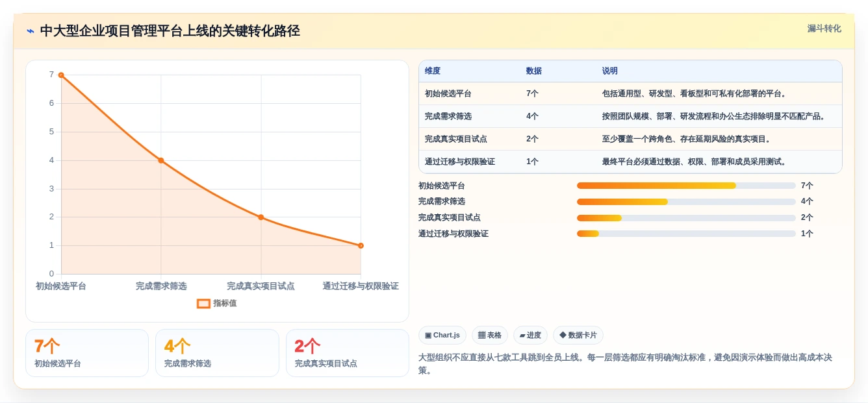This screenshot has width=868, height=403.
Task: Open the 2个 完成真实项目试点 data card
Action: [x=348, y=353]
